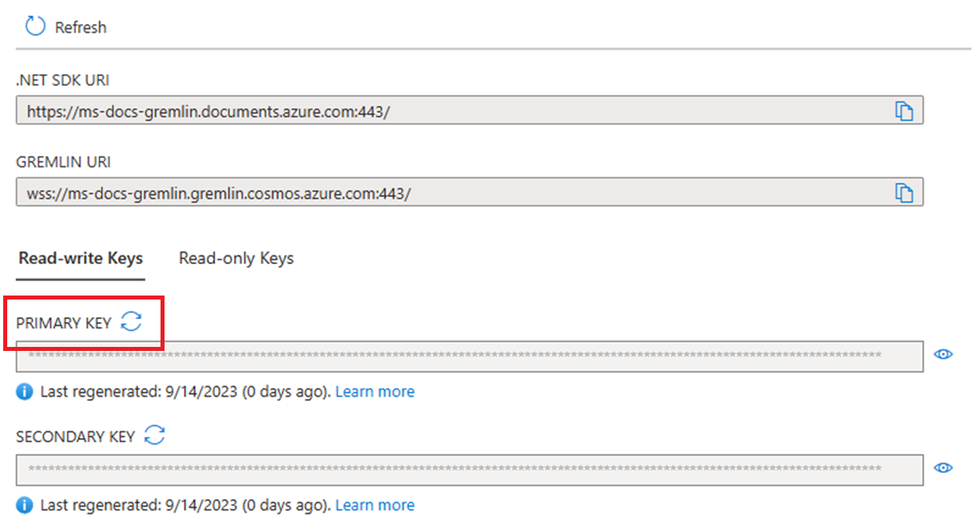Click the Refresh text label

point(80,27)
